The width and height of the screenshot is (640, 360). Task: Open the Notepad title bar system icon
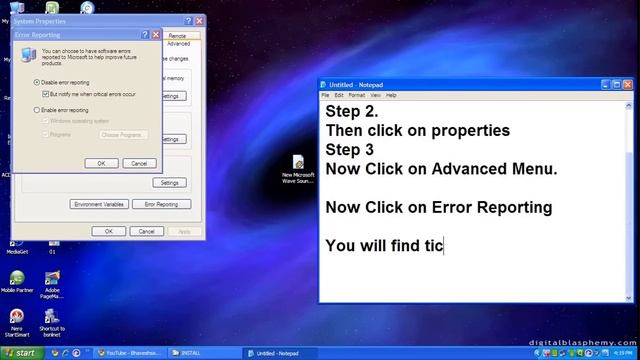coord(323,85)
